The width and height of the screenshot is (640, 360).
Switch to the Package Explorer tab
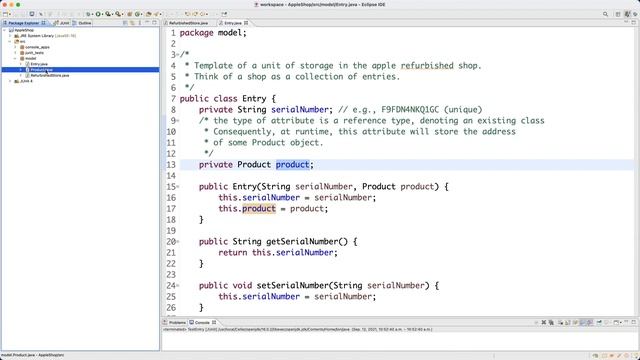click(24, 23)
